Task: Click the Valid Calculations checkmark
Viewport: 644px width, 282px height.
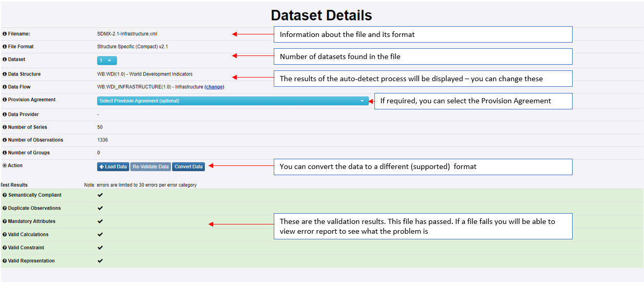Action: tap(100, 235)
